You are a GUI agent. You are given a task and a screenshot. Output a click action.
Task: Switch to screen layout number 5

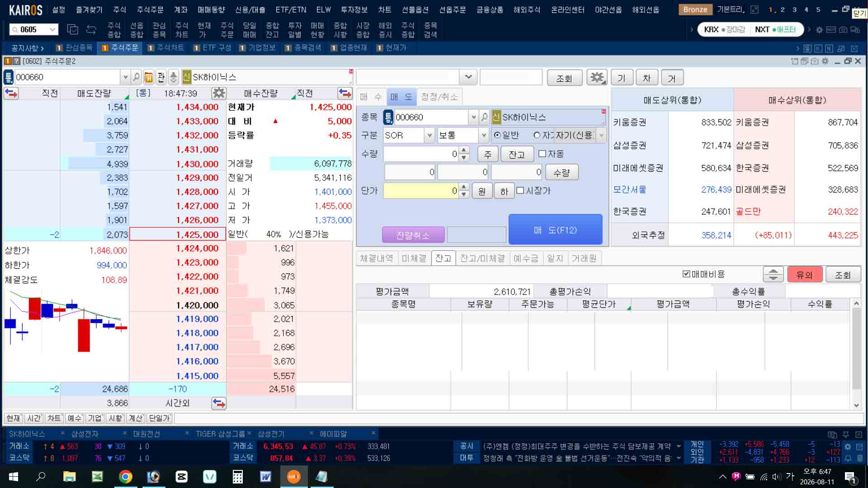tap(818, 9)
